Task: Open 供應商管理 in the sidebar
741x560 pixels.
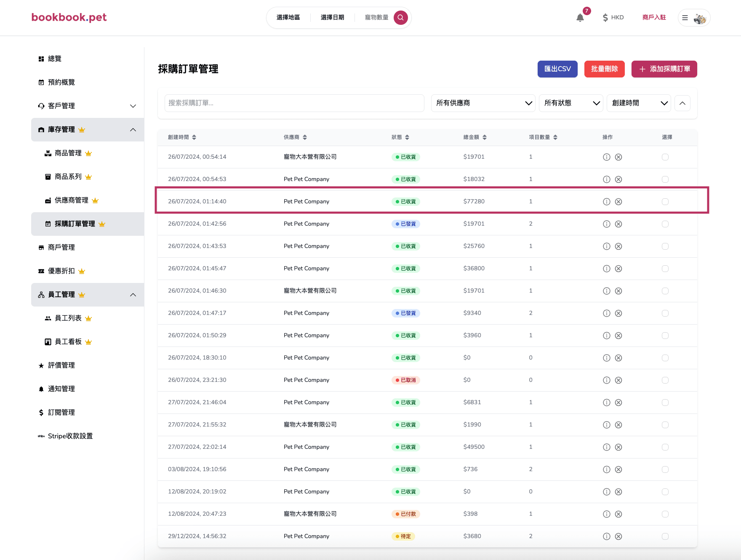Action: pos(72,200)
